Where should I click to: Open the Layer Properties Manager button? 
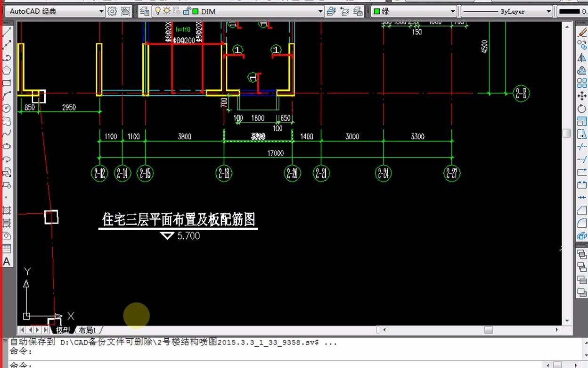(145, 11)
